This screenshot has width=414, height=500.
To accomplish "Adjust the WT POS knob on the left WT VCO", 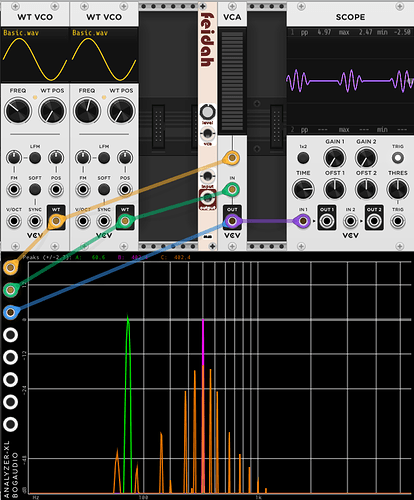I will click(52, 111).
